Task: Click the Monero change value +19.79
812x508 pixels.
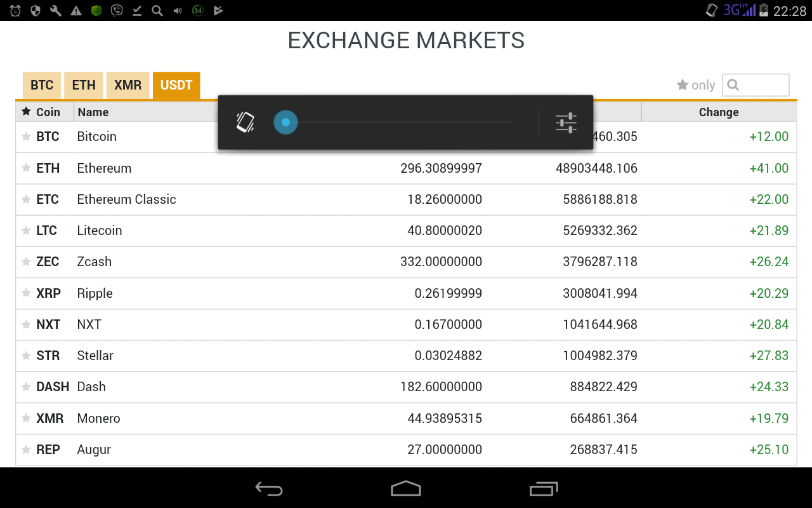Action: point(769,418)
